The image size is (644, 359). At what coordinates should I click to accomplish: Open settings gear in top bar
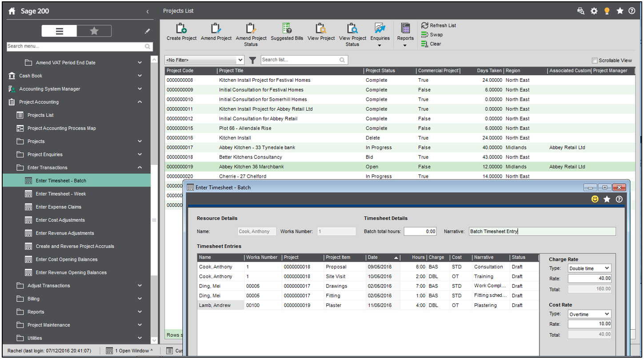pyautogui.click(x=594, y=11)
